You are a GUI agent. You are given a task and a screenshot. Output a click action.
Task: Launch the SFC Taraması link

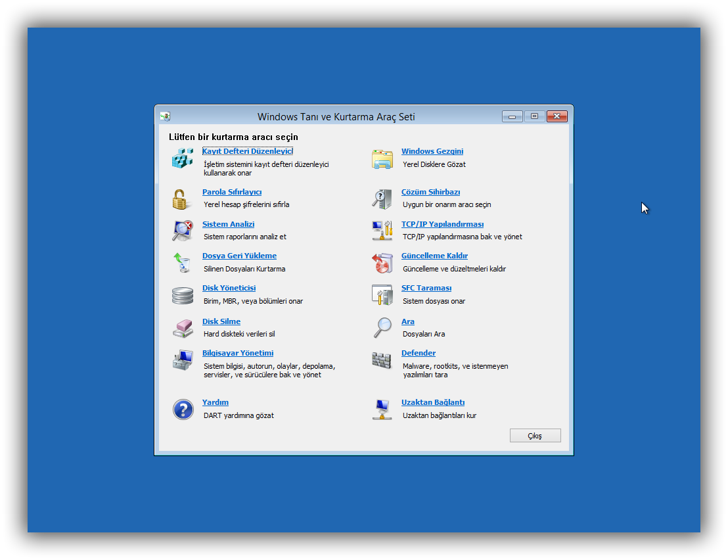tap(426, 288)
